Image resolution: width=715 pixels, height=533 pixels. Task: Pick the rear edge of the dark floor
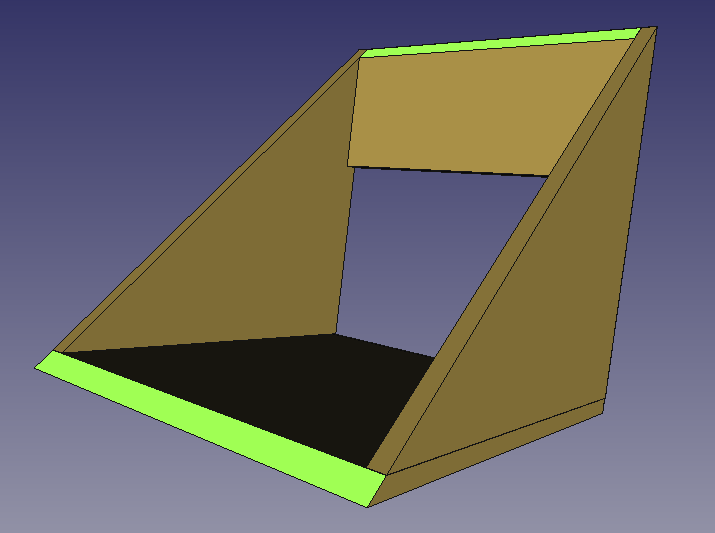tap(385, 345)
